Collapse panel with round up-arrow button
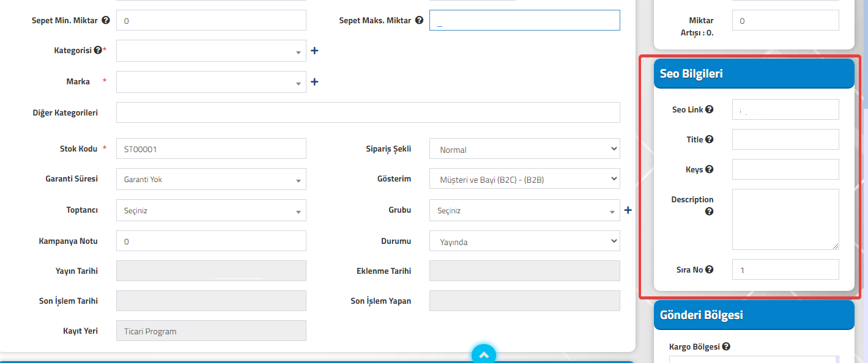The image size is (868, 363). tap(484, 355)
